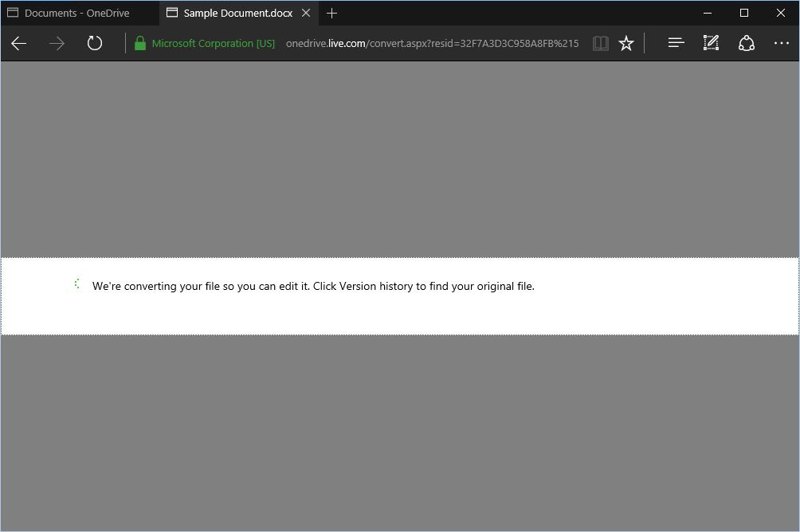Switch to Documents - OneDrive tab
Viewport: 800px width, 532px height.
point(80,14)
